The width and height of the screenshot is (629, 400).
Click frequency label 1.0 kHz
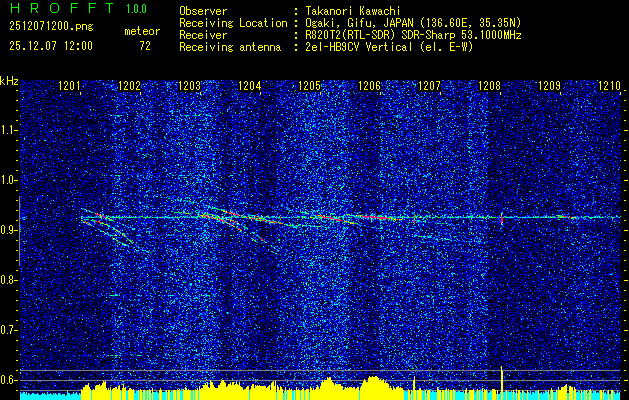pyautogui.click(x=8, y=180)
